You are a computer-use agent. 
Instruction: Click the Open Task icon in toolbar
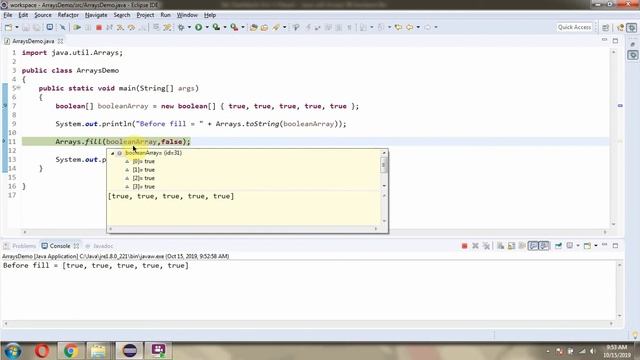[264, 27]
